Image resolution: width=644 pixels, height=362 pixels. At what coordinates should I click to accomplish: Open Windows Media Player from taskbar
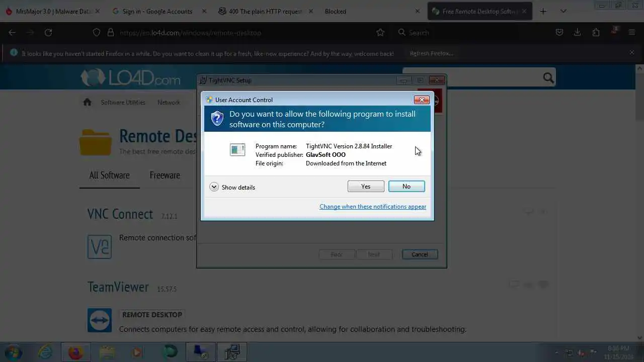[x=137, y=352]
